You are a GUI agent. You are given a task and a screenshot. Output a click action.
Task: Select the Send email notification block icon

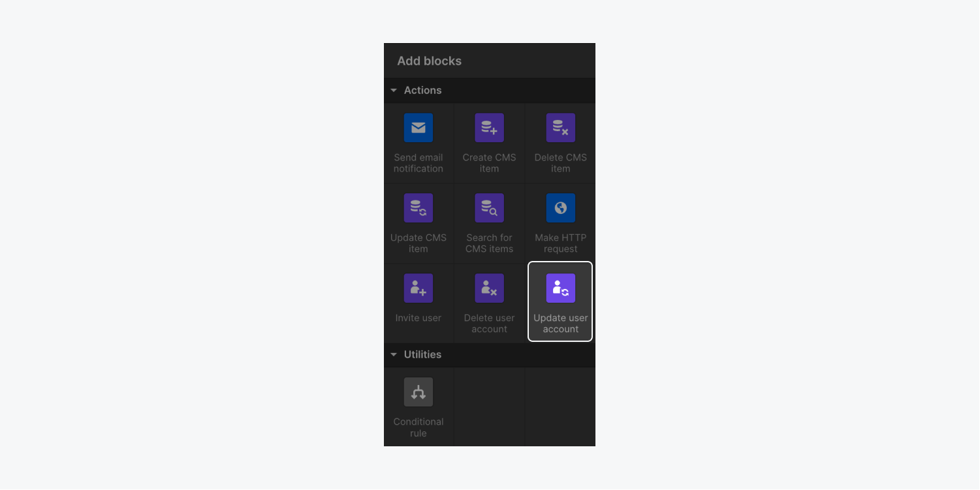coord(419,128)
